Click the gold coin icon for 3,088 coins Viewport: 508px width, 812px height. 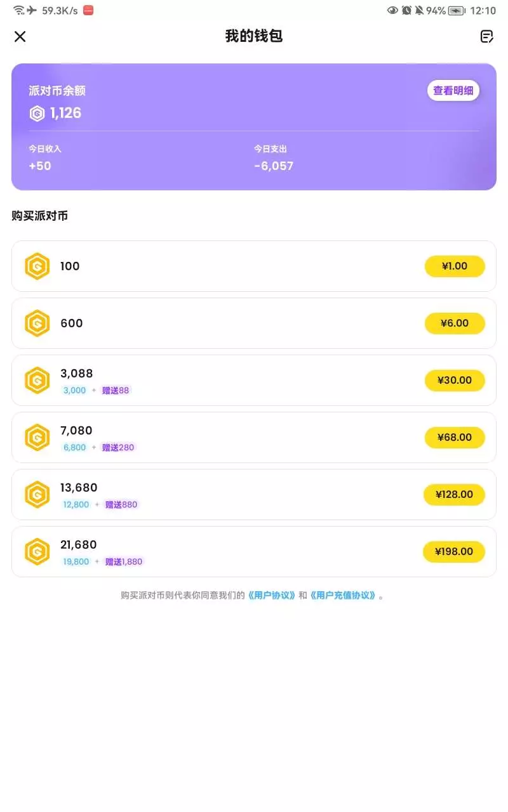point(37,381)
